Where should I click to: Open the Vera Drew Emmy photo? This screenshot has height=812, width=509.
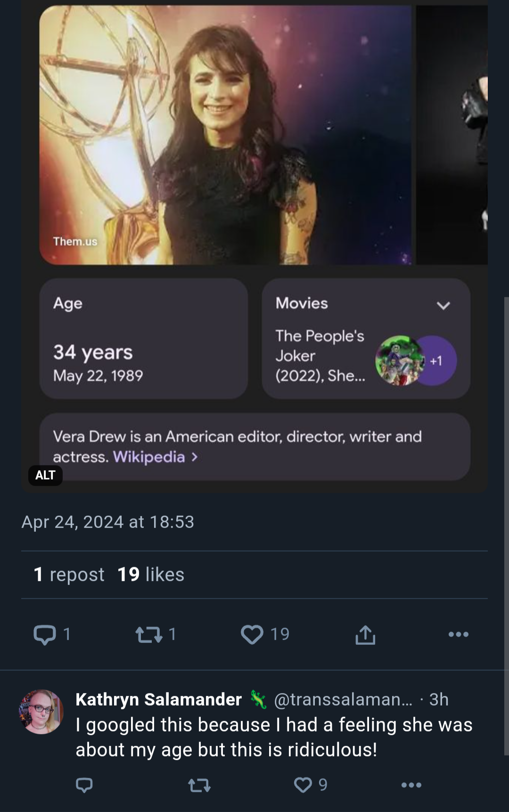(x=225, y=135)
